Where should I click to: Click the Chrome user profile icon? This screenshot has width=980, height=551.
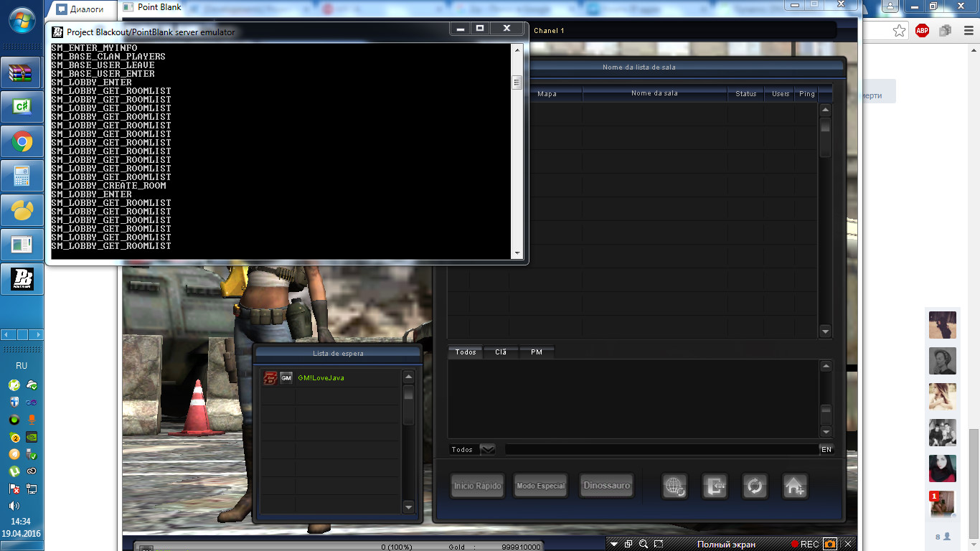(890, 6)
